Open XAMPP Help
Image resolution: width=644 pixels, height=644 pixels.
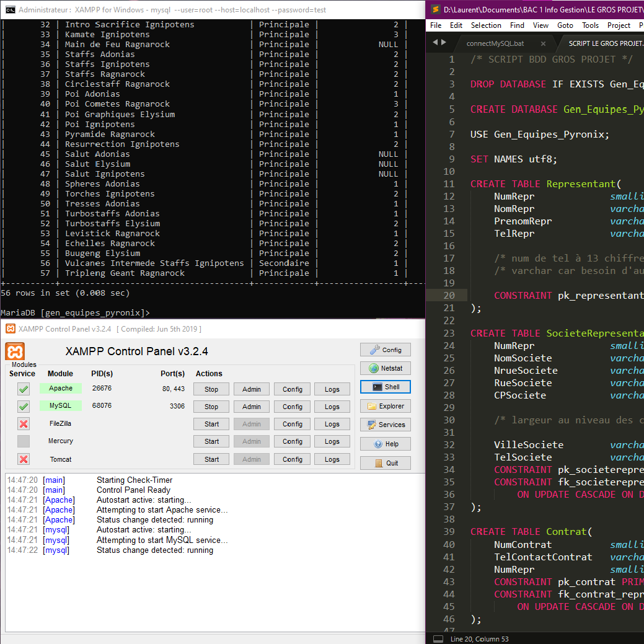click(x=385, y=444)
